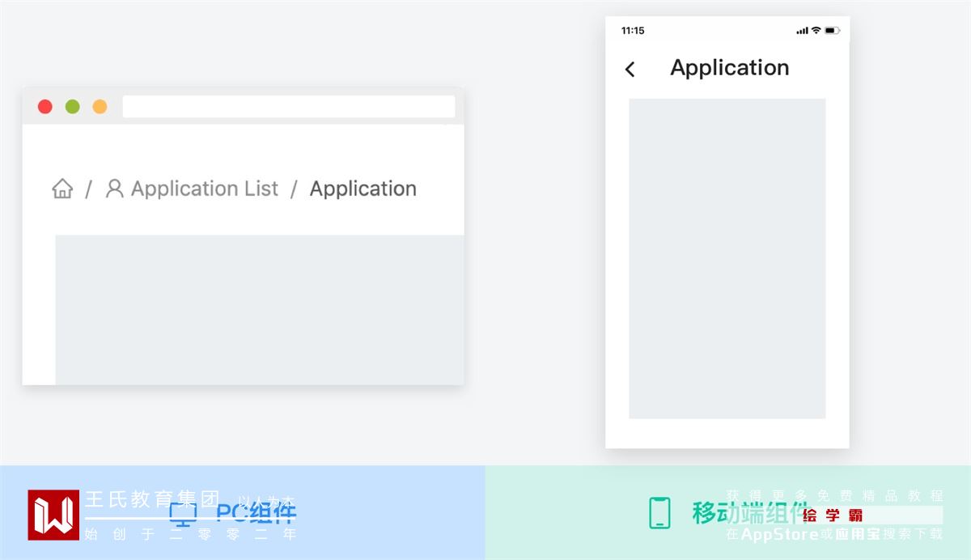
Task: Click the user icon beside Application List
Action: coord(115,189)
